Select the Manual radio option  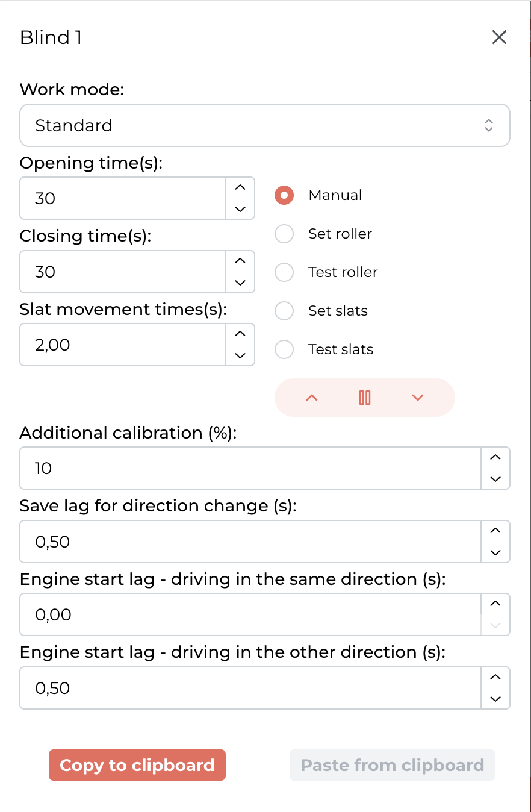[x=284, y=195]
